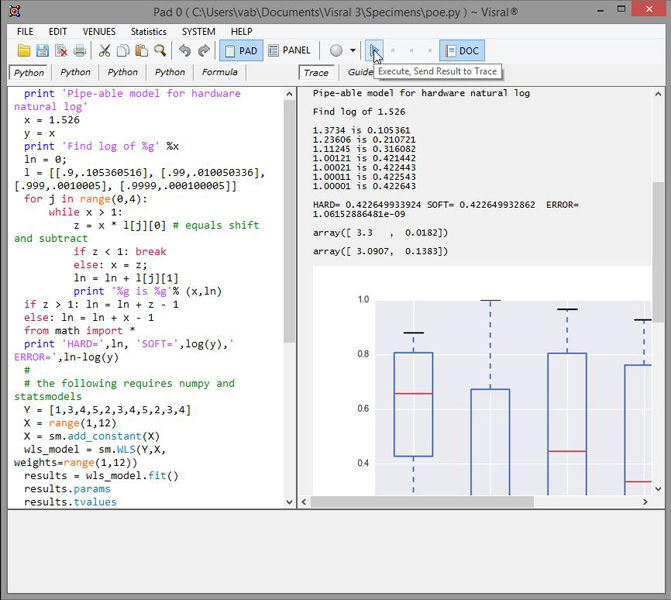Open the SYSTEM menu
The image size is (671, 600).
click(199, 32)
